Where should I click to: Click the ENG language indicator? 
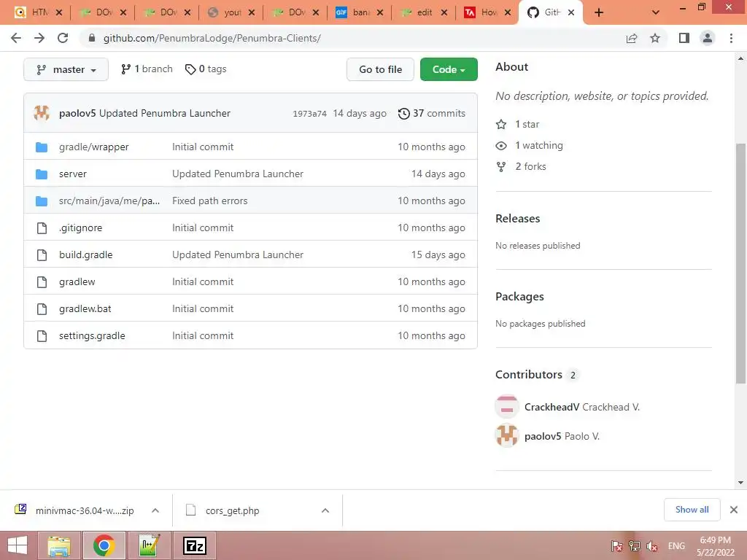tap(676, 546)
